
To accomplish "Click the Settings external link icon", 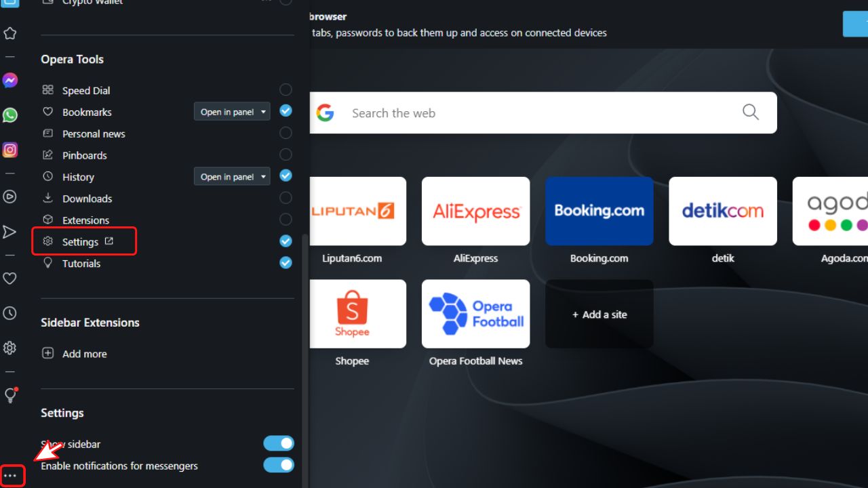I will point(108,241).
